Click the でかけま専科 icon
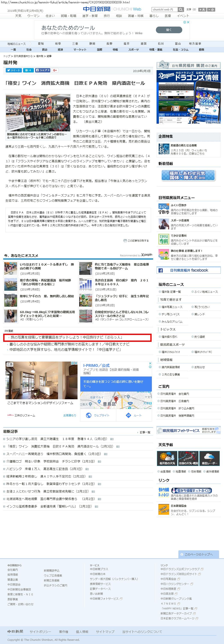Viewport: 224px width, 644px height. [x=164, y=239]
